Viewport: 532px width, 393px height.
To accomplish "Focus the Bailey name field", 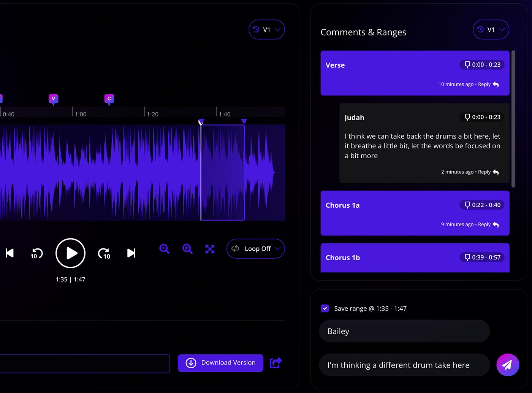I will (x=404, y=331).
